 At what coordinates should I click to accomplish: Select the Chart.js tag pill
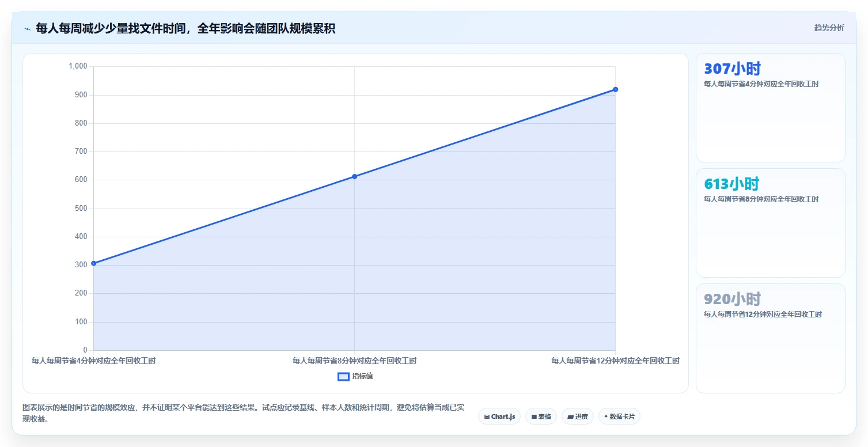(x=499, y=416)
